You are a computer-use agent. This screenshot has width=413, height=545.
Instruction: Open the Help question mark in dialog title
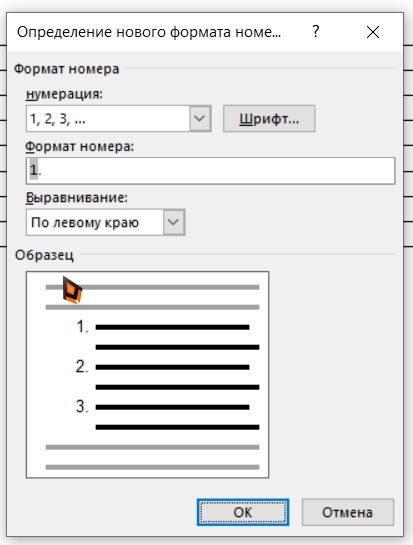(x=316, y=32)
